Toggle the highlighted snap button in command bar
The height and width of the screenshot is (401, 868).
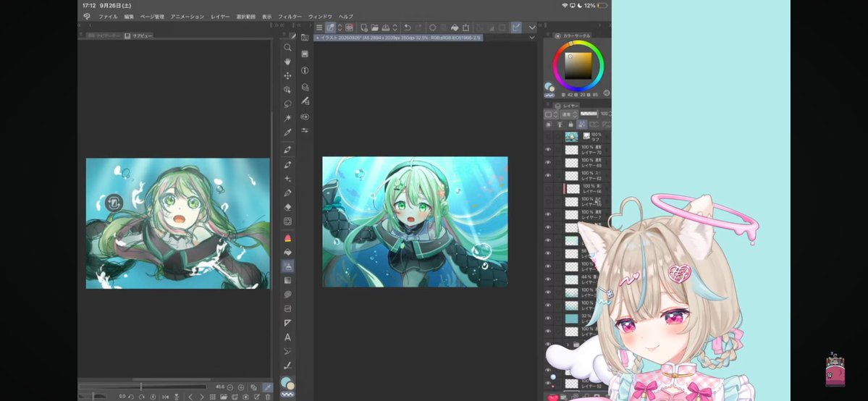[516, 27]
